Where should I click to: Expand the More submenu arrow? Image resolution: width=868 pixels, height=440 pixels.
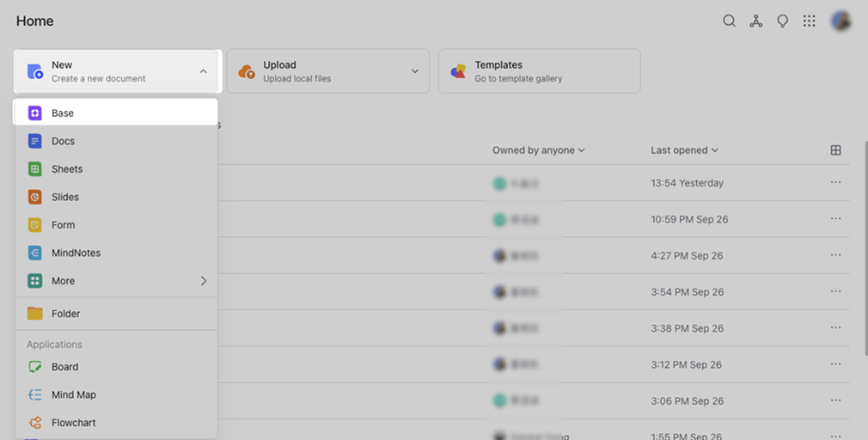click(204, 281)
